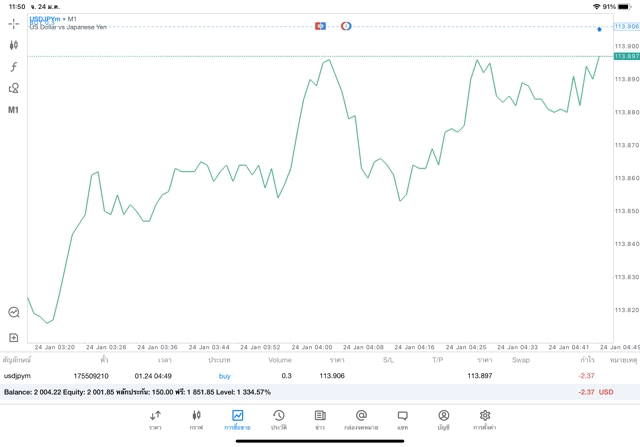Activate the crosshair tool
Viewport: 640px width, 447px height.
click(14, 23)
